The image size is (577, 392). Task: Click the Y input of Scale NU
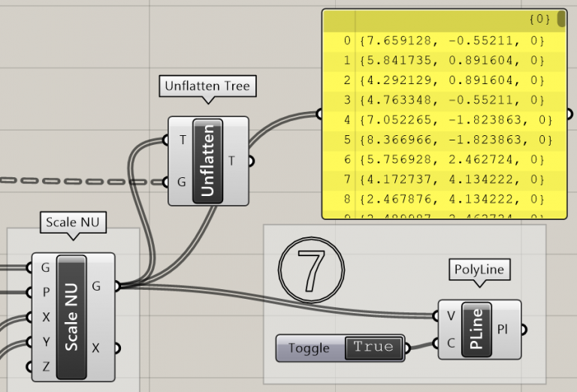pos(46,342)
